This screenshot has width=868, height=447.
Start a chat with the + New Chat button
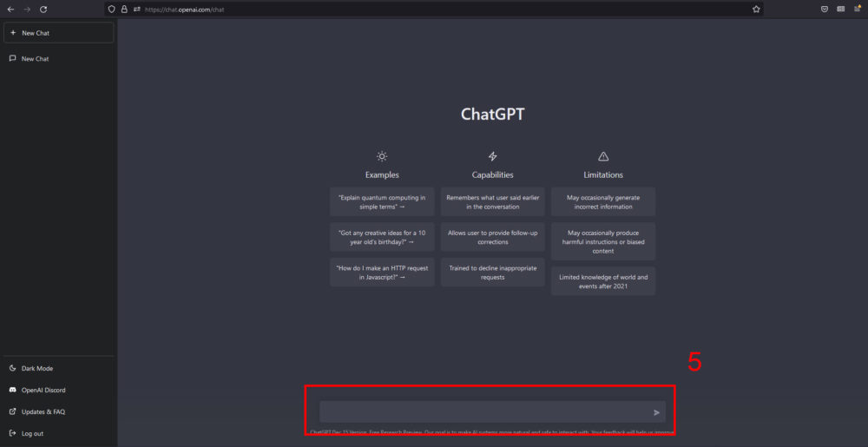[59, 33]
